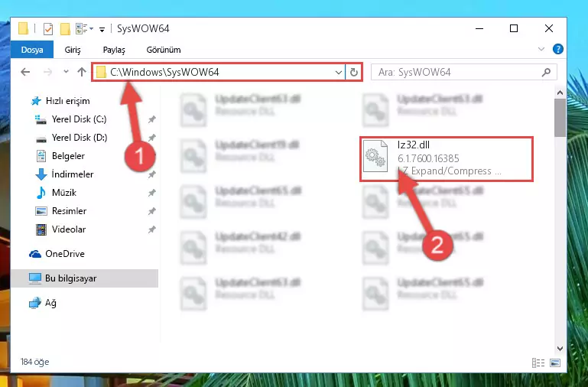The width and height of the screenshot is (588, 387).
Task: Click the pin icon beside Yerel Disk (C:)
Action: click(151, 119)
